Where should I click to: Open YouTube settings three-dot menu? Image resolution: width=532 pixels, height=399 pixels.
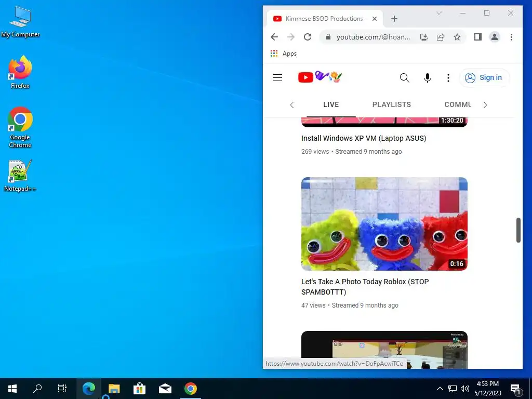[x=448, y=78]
